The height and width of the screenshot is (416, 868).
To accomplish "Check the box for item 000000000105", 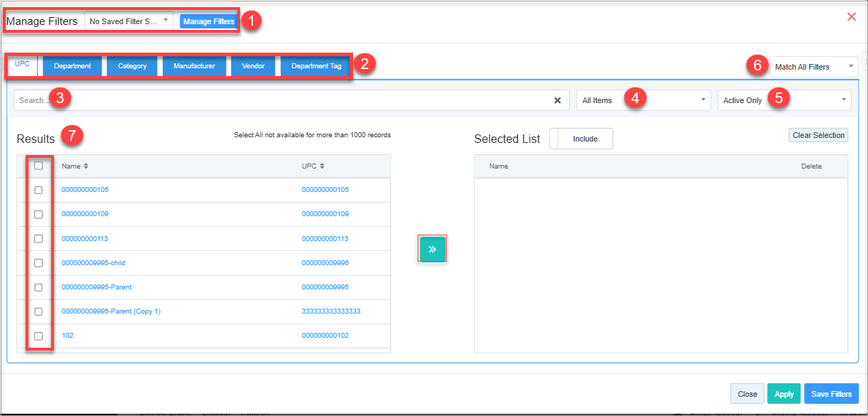I will (38, 190).
